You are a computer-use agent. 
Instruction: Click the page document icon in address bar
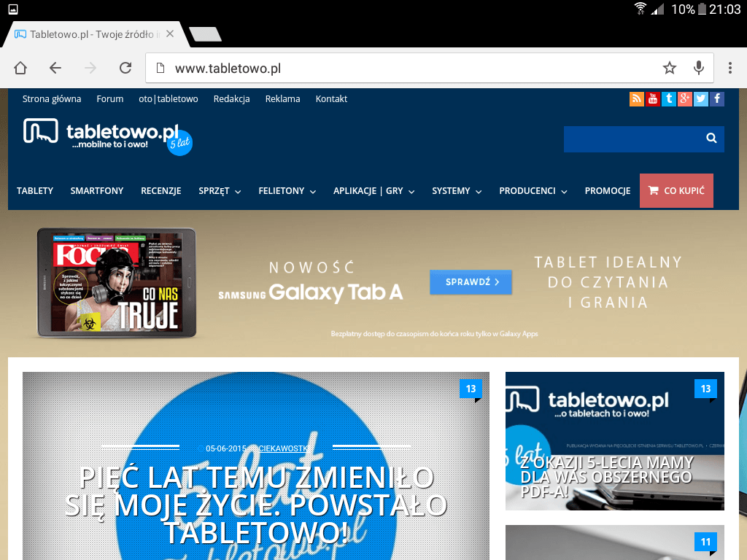[160, 68]
